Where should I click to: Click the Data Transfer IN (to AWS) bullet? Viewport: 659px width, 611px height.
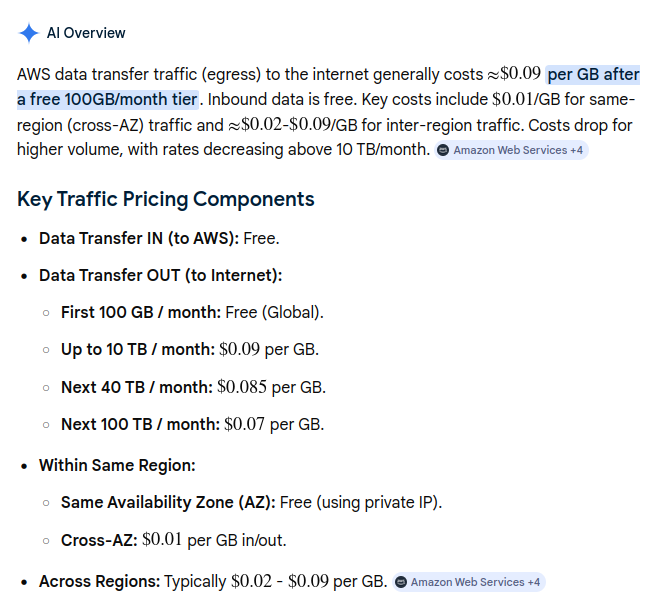point(159,238)
